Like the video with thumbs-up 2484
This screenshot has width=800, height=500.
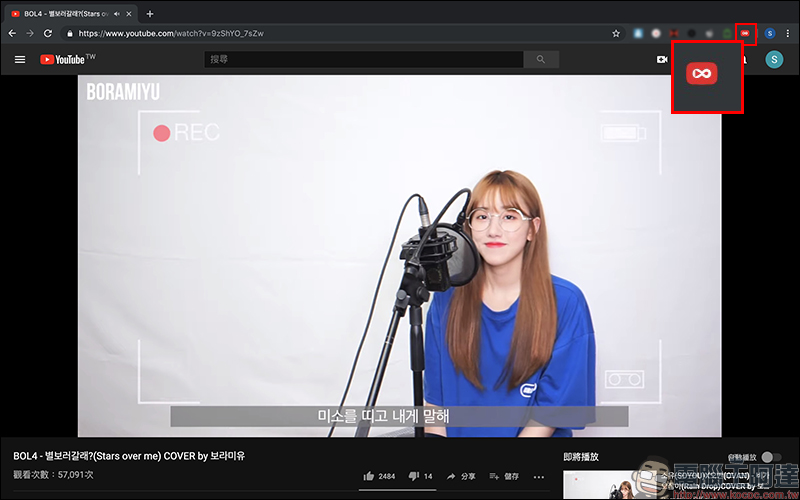click(379, 476)
